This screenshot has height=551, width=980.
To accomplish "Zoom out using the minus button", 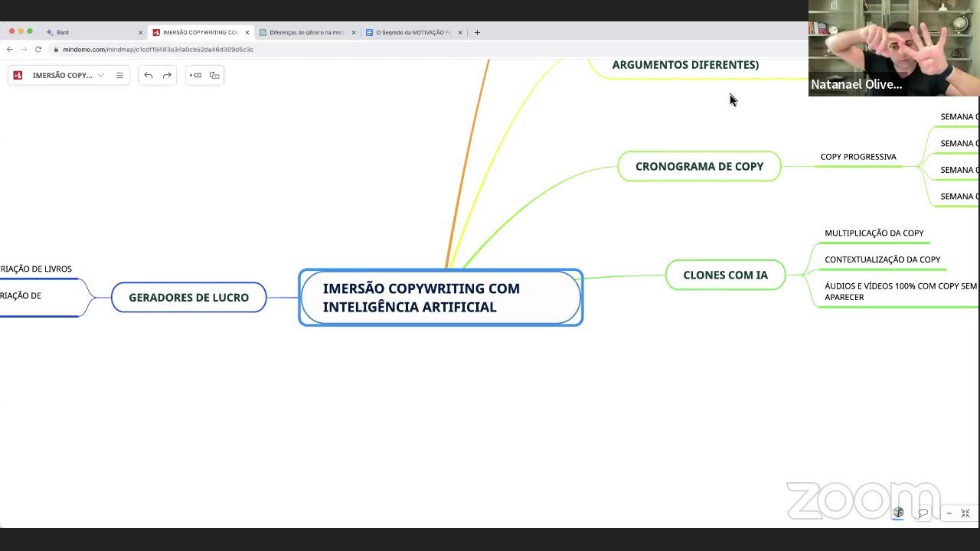I will click(949, 513).
